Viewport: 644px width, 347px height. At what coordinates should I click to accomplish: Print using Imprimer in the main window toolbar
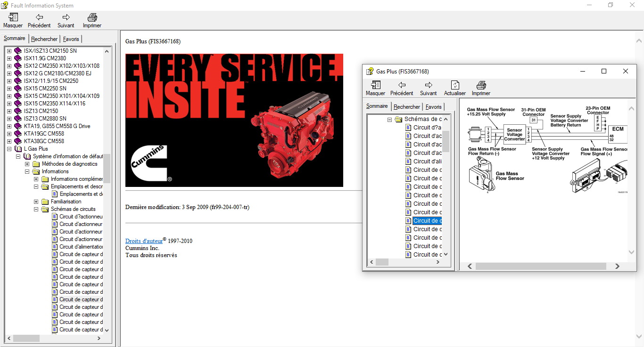[x=92, y=21]
